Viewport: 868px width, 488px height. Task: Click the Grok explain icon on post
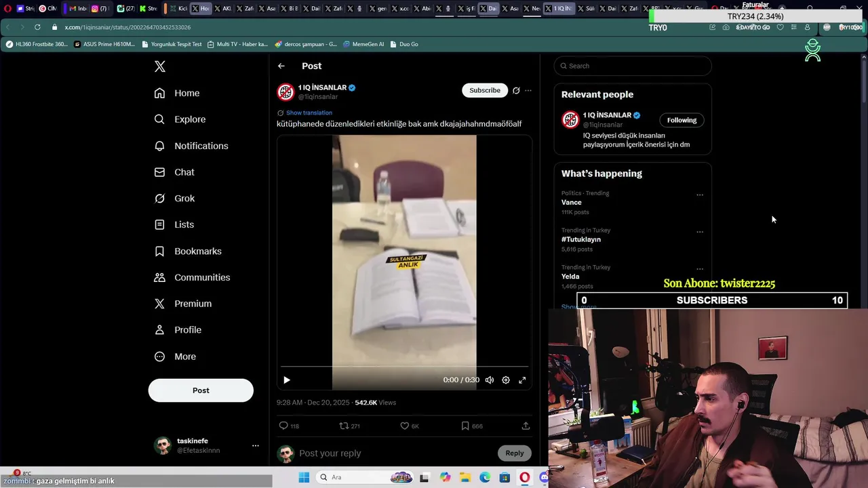tap(516, 90)
